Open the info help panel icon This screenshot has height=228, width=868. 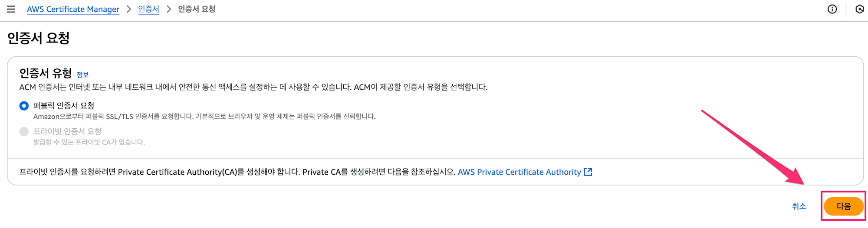coord(832,9)
